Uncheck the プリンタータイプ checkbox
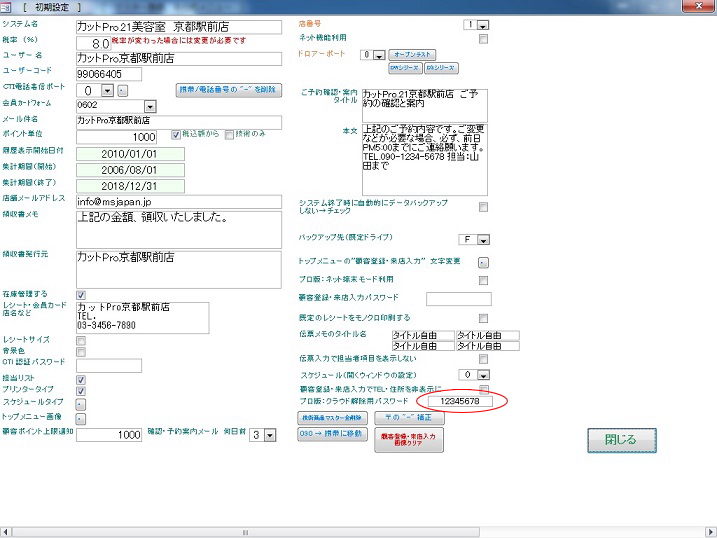The height and width of the screenshot is (538, 717). click(x=81, y=391)
